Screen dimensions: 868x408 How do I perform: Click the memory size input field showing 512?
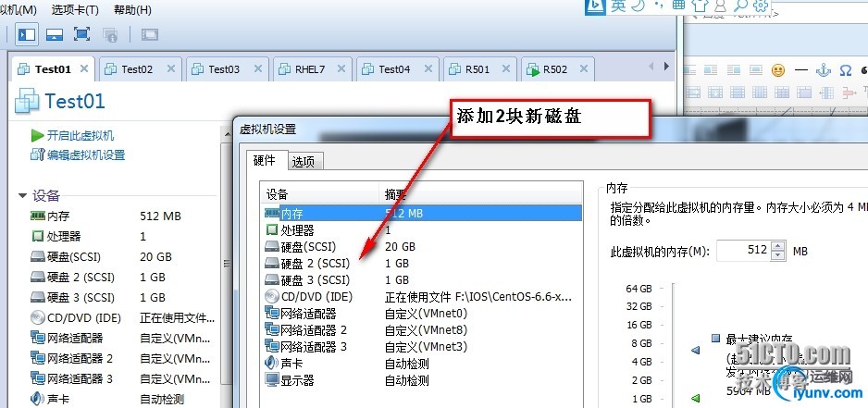(743, 250)
